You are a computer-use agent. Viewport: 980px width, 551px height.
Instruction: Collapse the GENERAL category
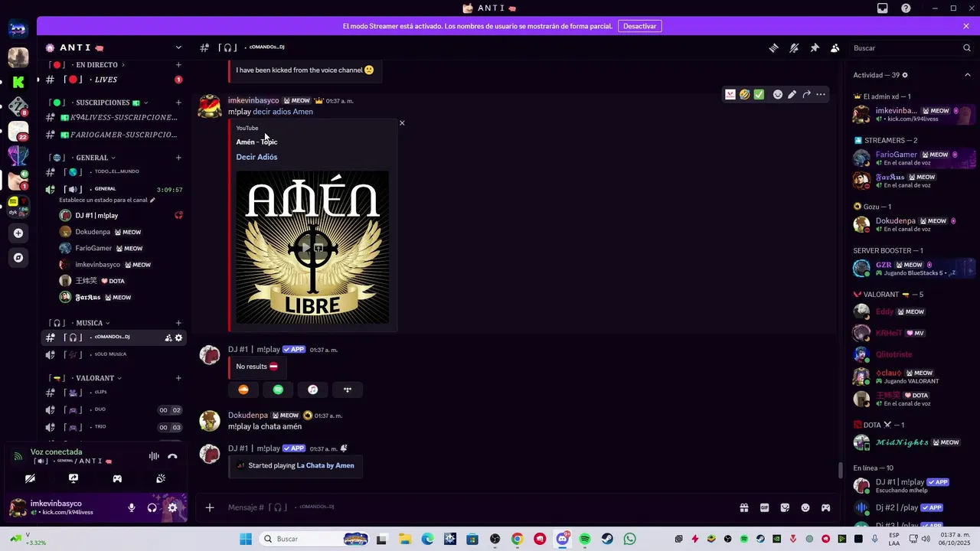[x=96, y=158]
